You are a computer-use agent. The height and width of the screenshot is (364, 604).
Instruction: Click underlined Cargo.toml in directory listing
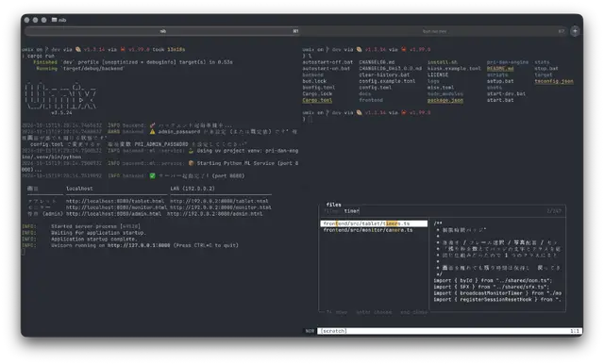[x=317, y=100]
